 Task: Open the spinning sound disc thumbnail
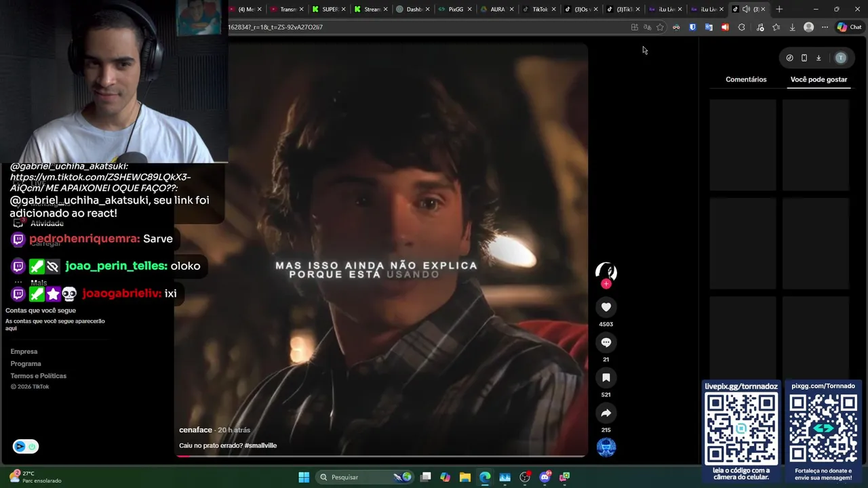pyautogui.click(x=606, y=447)
